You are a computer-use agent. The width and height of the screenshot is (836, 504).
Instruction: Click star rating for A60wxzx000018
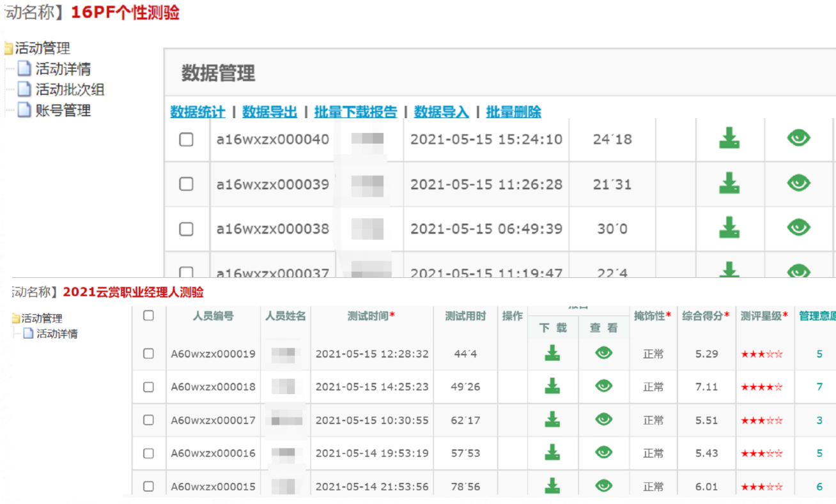[762, 387]
